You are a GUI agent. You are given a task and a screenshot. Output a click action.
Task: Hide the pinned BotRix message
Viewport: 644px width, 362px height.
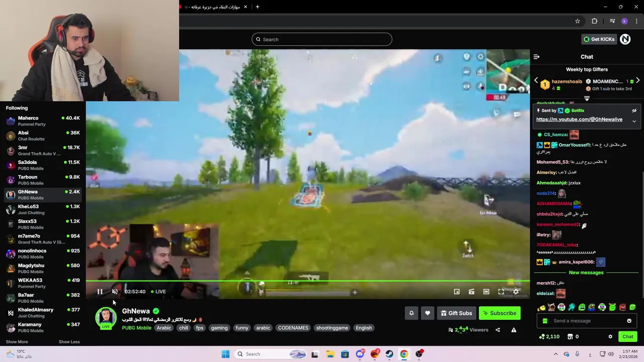tap(634, 111)
